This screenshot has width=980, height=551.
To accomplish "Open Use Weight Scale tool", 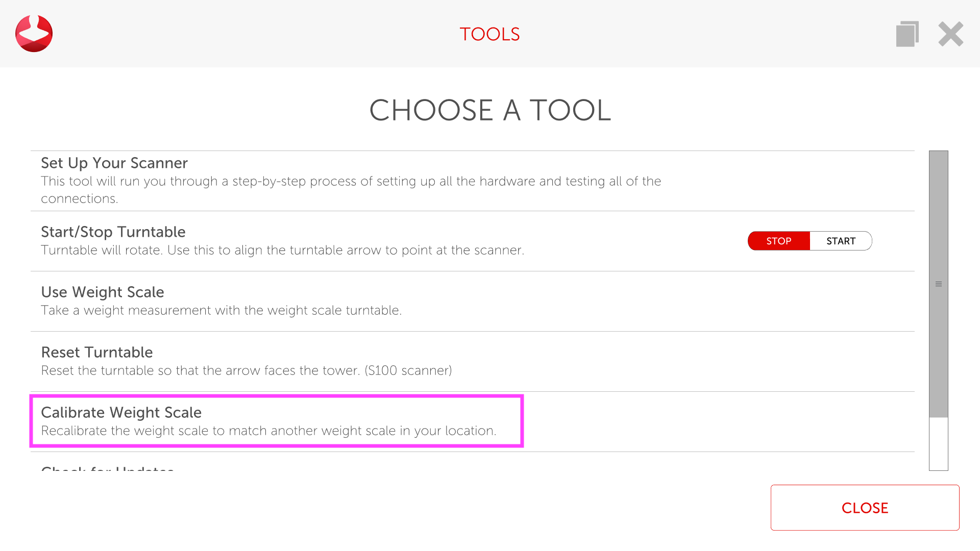I will tap(103, 292).
